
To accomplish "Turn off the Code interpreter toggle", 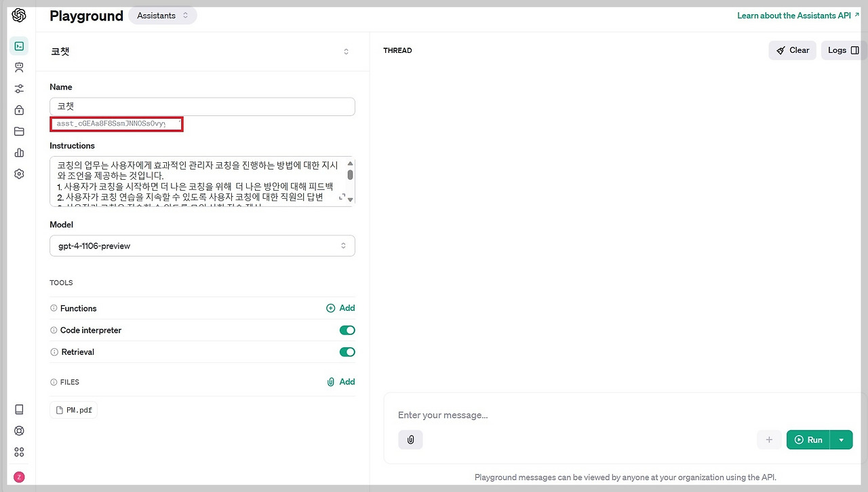I will [347, 330].
